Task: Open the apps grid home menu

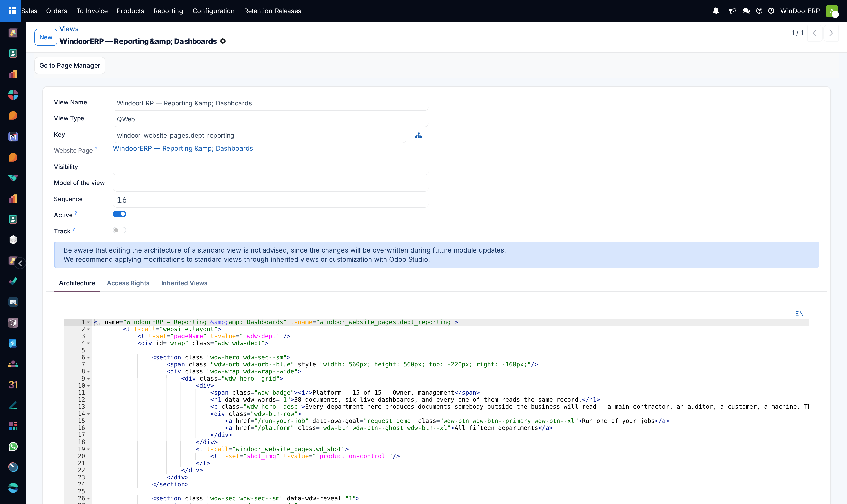Action: pos(13,11)
